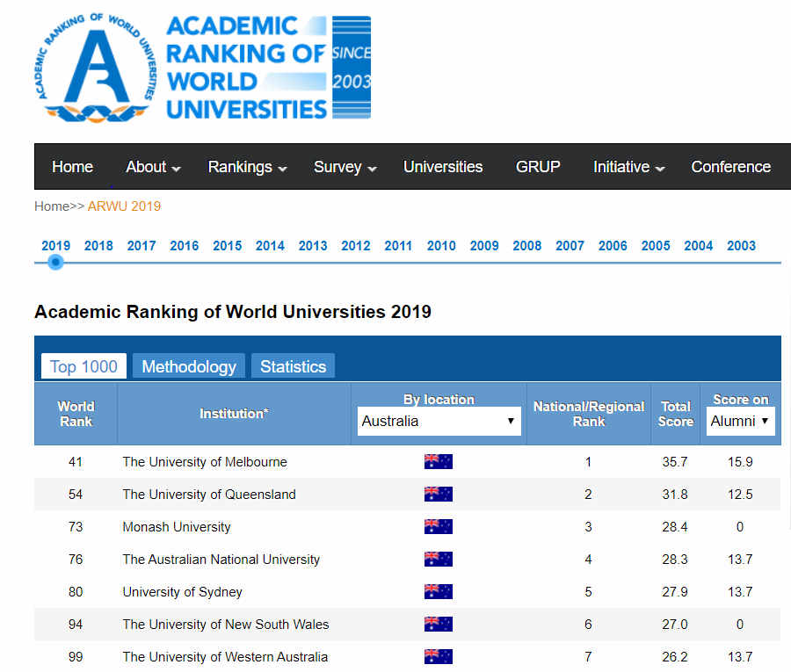791x672 pixels.
Task: Open The Australian National University link
Action: [221, 559]
